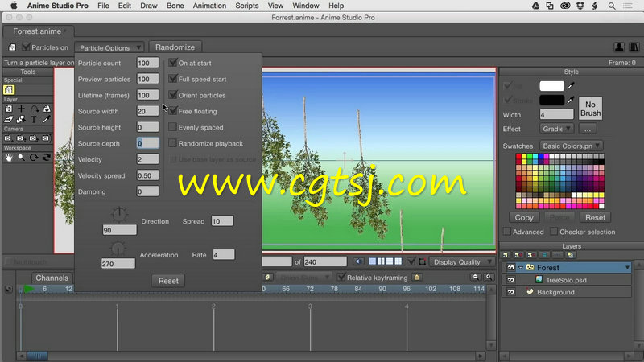Toggle Relative keyframing checkbox

(341, 277)
